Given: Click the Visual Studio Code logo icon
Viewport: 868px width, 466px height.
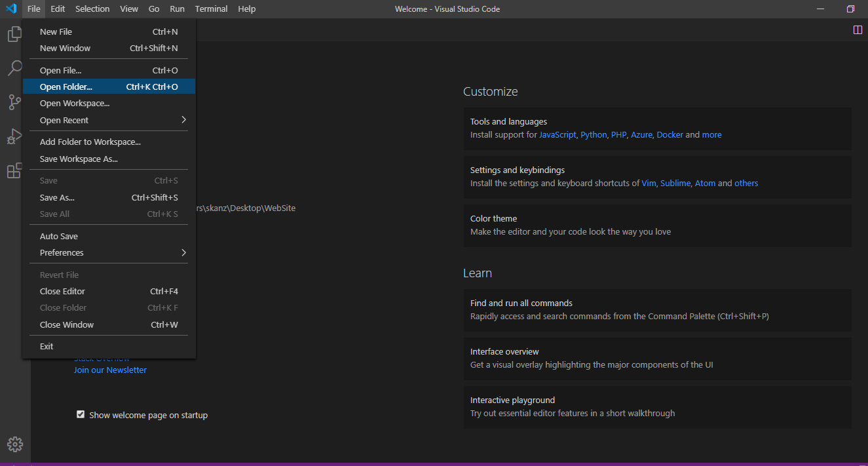Looking at the screenshot, I should point(11,9).
